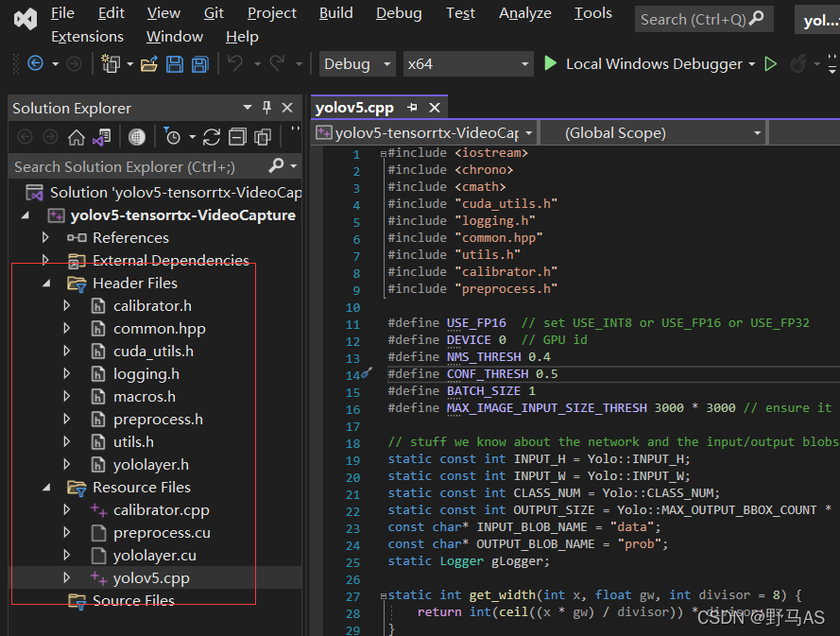
Task: Click the Navigate Backward arrow icon
Action: [35, 64]
